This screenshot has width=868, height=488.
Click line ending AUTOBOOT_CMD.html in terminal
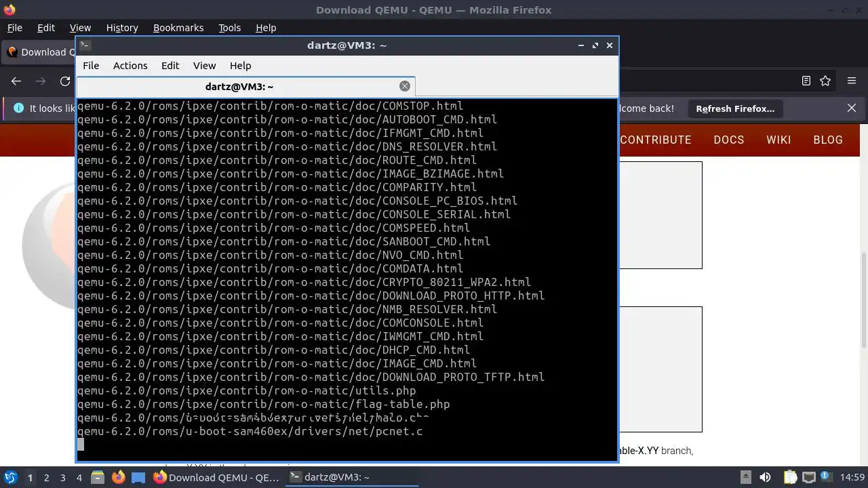[287, 119]
